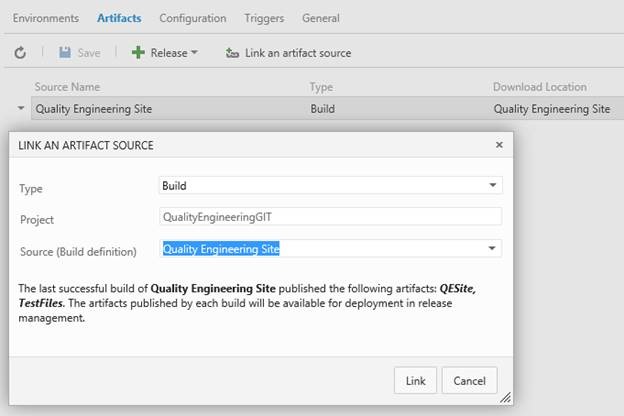Open the Type dropdown showing Build
Screen dimensions: 624x416
point(492,185)
